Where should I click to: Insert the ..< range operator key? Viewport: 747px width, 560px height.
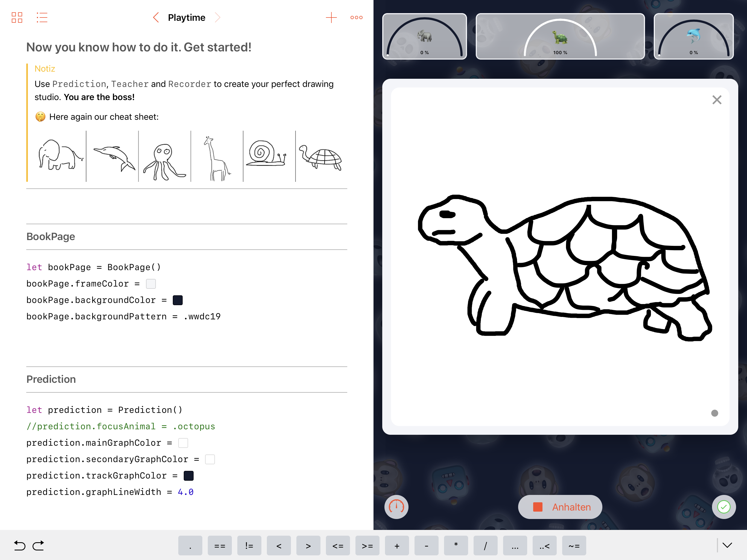pyautogui.click(x=544, y=546)
